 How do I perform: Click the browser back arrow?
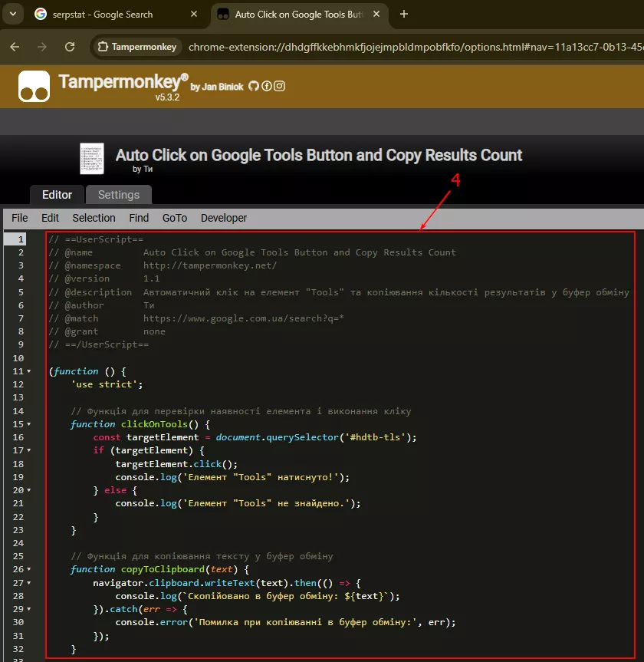click(x=15, y=47)
